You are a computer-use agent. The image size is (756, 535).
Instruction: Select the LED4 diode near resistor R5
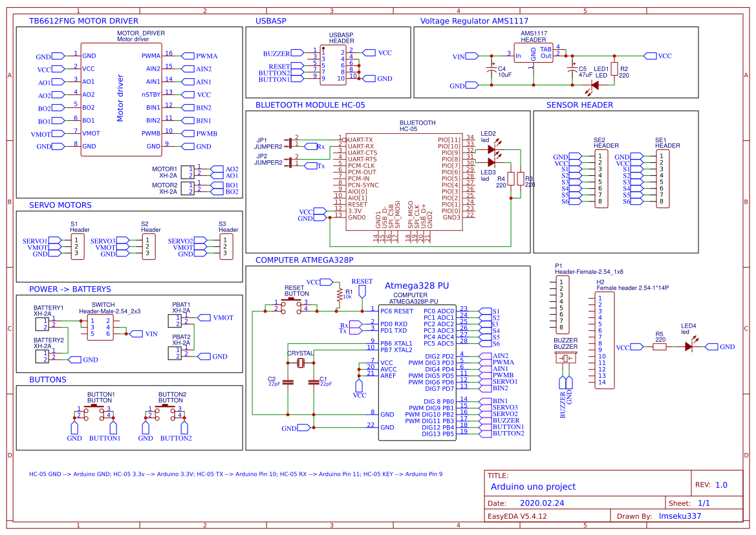689,346
